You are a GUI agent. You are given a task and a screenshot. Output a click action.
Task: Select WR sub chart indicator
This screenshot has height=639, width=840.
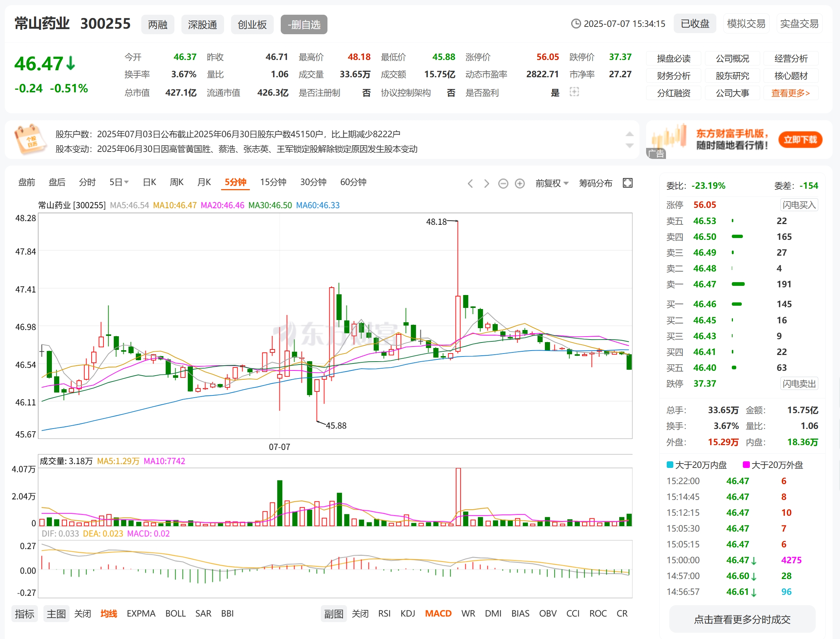tap(468, 614)
